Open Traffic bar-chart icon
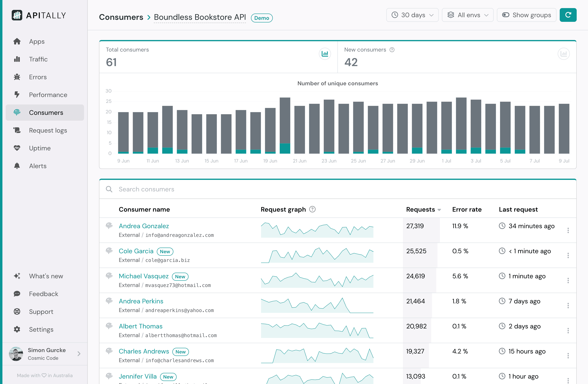 (17, 59)
